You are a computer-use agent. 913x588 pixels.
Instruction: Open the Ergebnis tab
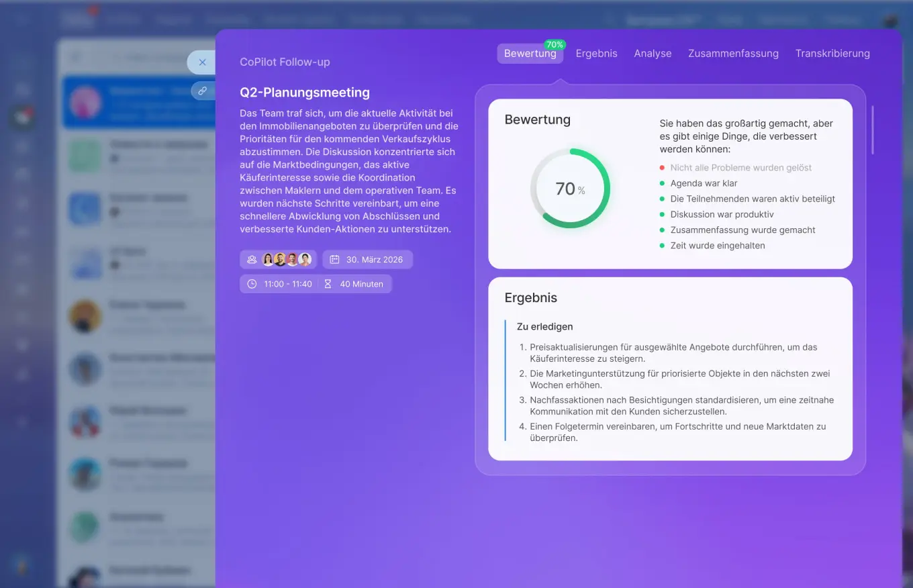(596, 54)
